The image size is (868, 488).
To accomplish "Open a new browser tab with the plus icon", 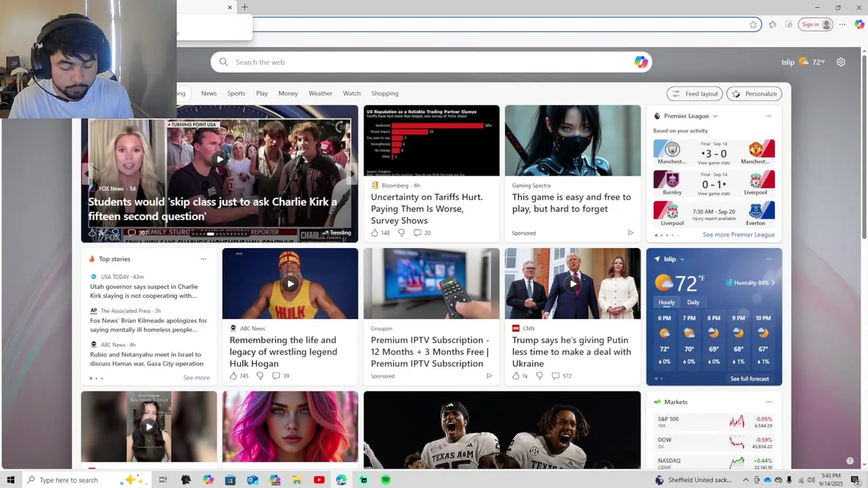I will pyautogui.click(x=245, y=7).
